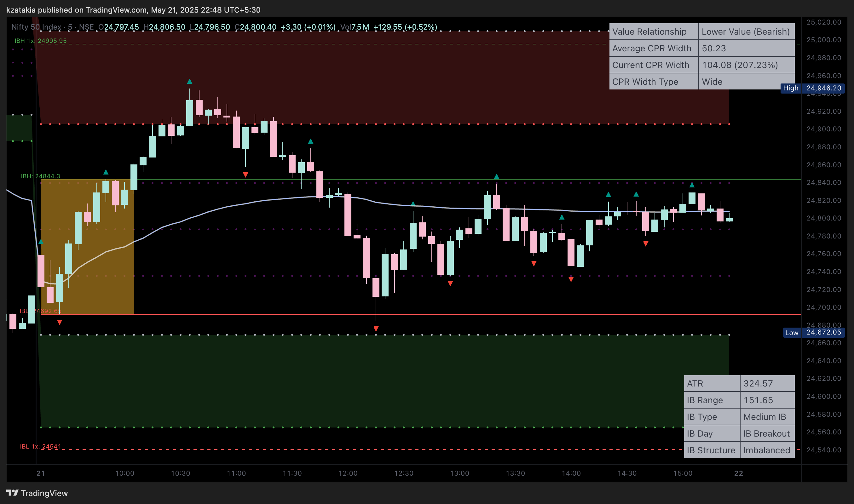
Task: Click the 'IB Breakout' table cell
Action: click(x=767, y=433)
